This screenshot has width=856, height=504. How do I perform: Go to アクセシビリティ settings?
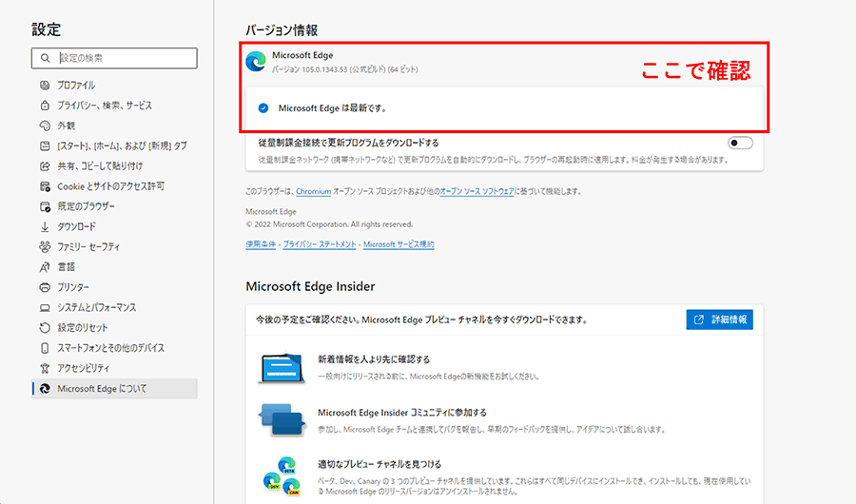[x=83, y=368]
